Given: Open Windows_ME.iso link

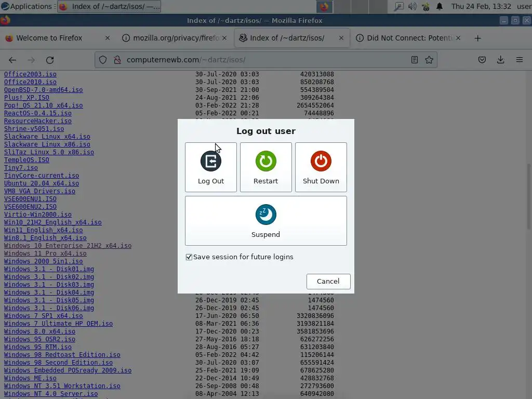Looking at the screenshot, I should click(30, 379).
